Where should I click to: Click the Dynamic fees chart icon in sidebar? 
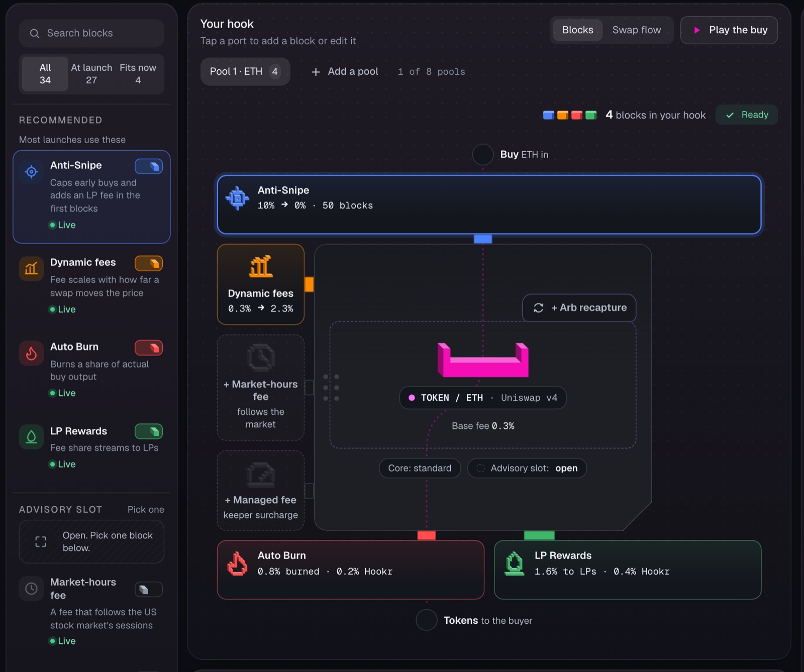click(x=31, y=269)
